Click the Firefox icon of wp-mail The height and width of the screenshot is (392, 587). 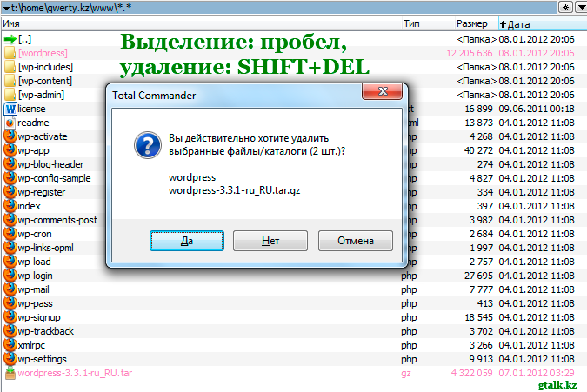click(10, 289)
